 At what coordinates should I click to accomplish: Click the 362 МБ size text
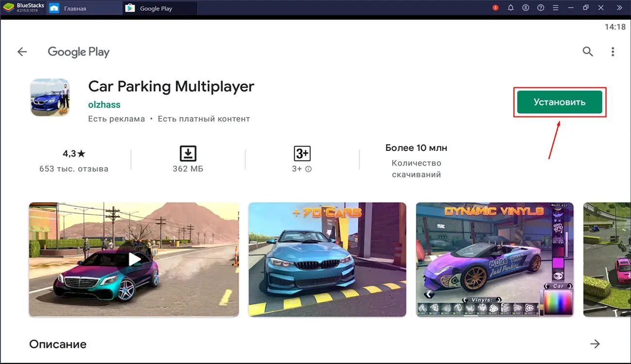[x=188, y=169]
